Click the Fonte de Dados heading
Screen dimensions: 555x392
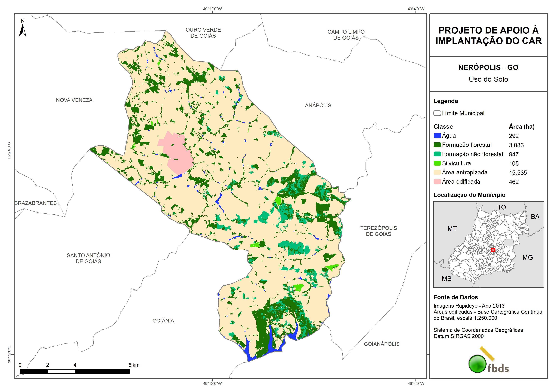pos(456,297)
